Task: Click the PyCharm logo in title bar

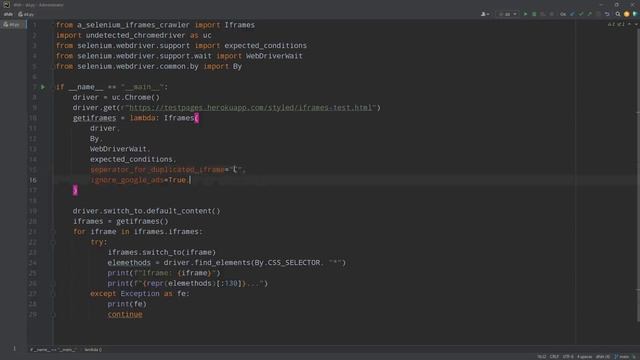Action: (x=7, y=5)
